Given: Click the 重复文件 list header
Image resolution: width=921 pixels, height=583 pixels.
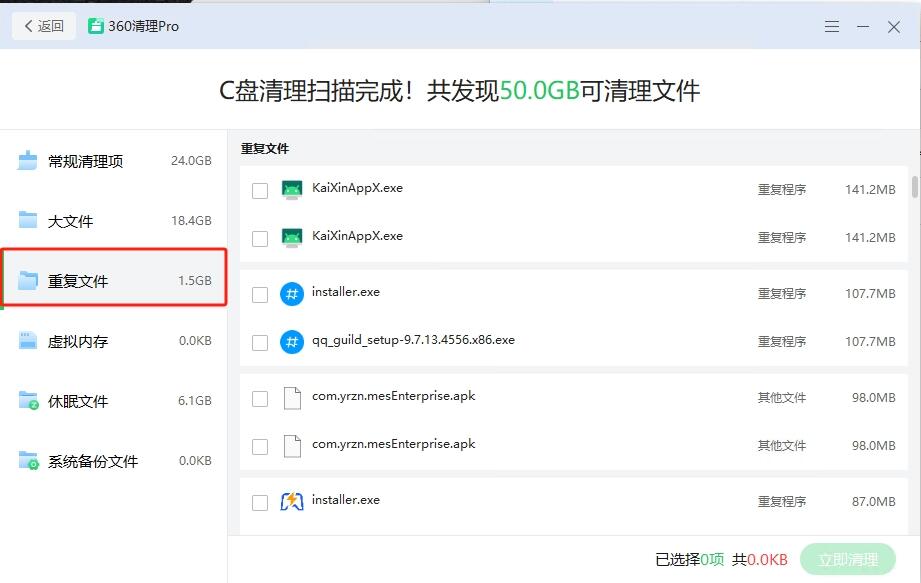Looking at the screenshot, I should coord(265,149).
